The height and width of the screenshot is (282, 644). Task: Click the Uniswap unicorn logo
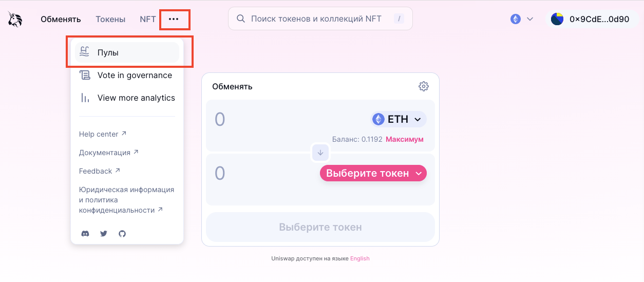[x=15, y=19]
